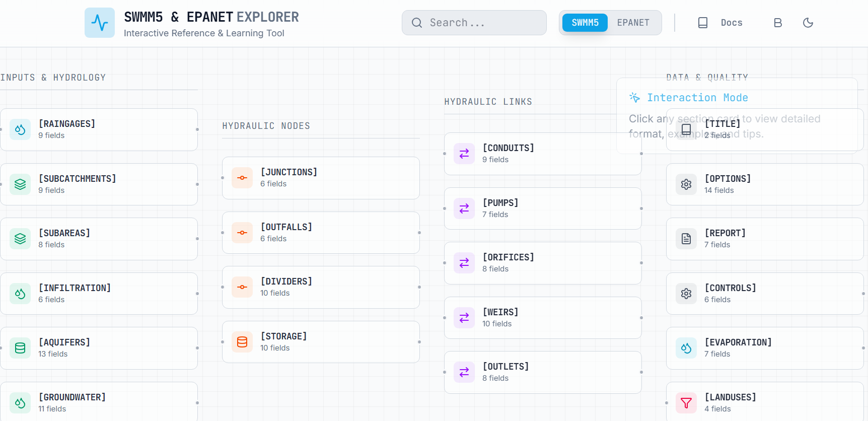Image resolution: width=868 pixels, height=421 pixels.
Task: Click the OUTFALLS node icon
Action: [242, 233]
